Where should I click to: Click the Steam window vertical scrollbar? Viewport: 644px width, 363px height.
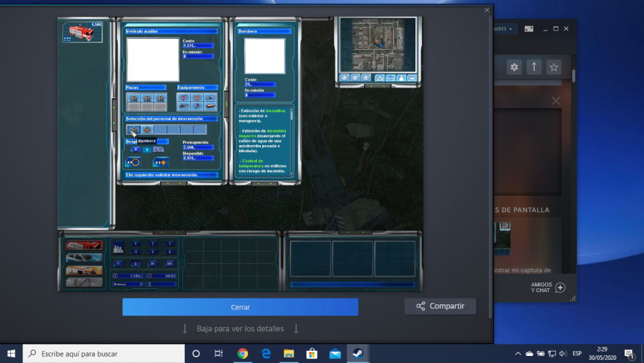click(x=573, y=76)
